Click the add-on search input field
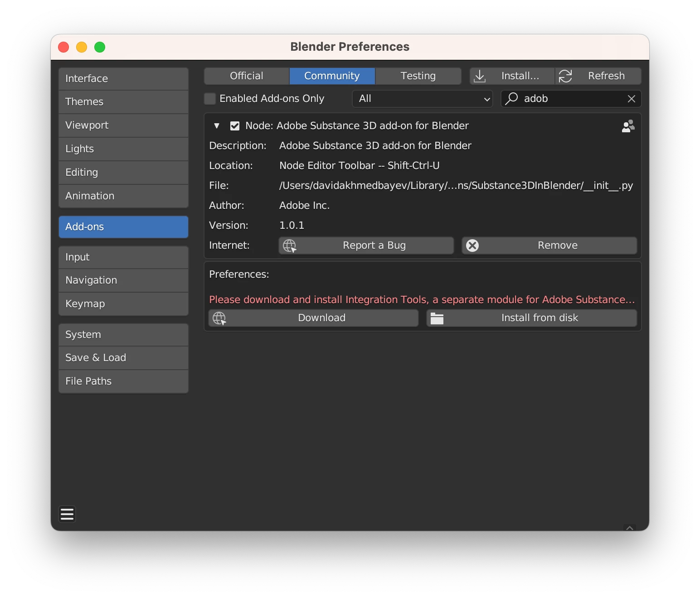 coord(571,99)
